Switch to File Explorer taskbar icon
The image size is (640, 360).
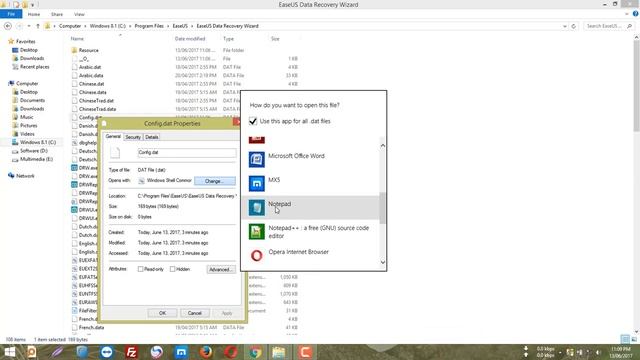coord(280,352)
